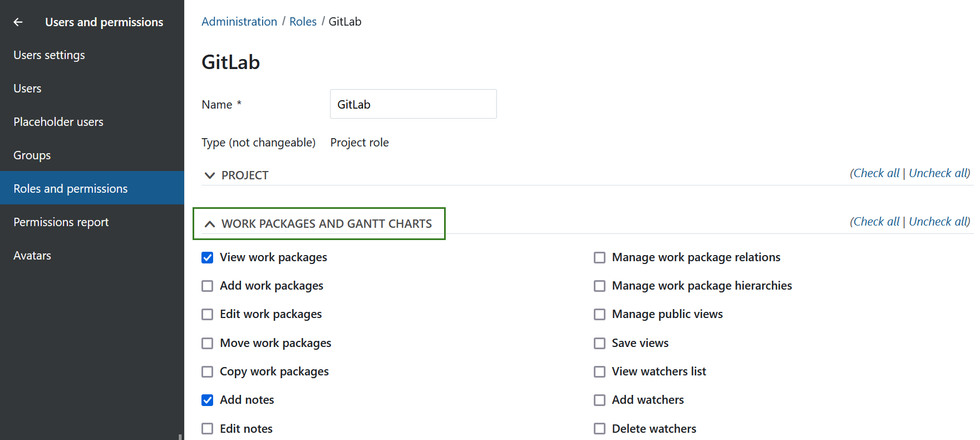Tick Manage work package relations
This screenshot has width=980, height=440.
(x=599, y=257)
